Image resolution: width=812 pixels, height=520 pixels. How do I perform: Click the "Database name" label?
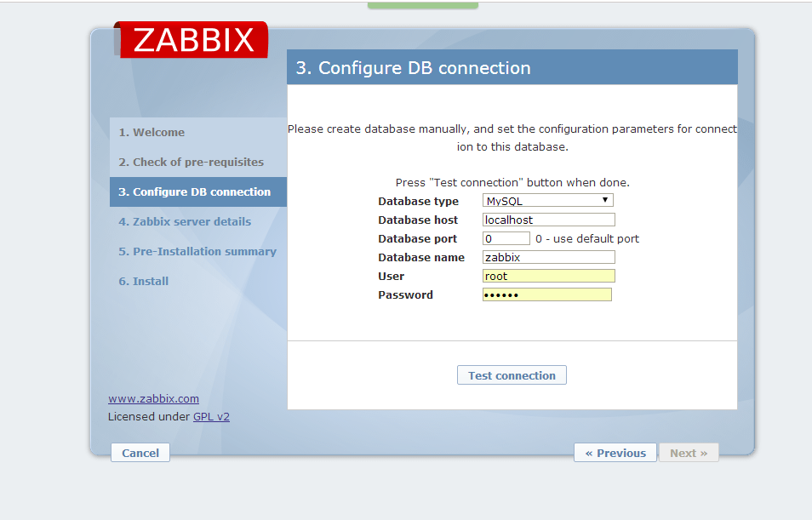coord(421,257)
